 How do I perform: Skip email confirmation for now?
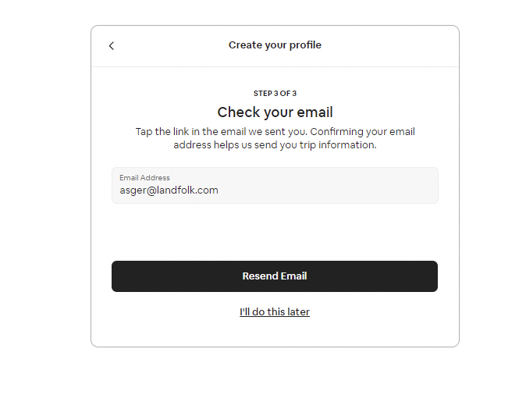(x=275, y=311)
